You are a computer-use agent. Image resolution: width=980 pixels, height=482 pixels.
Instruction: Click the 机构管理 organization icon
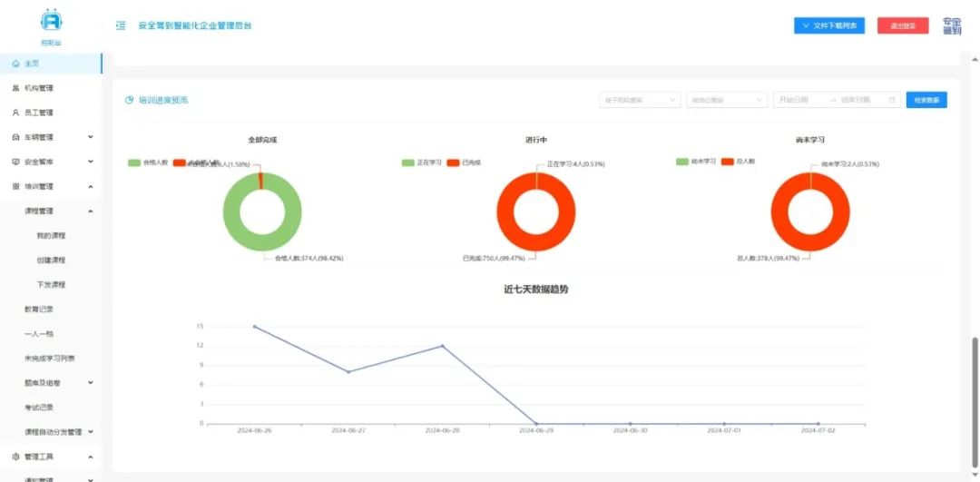tap(15, 88)
